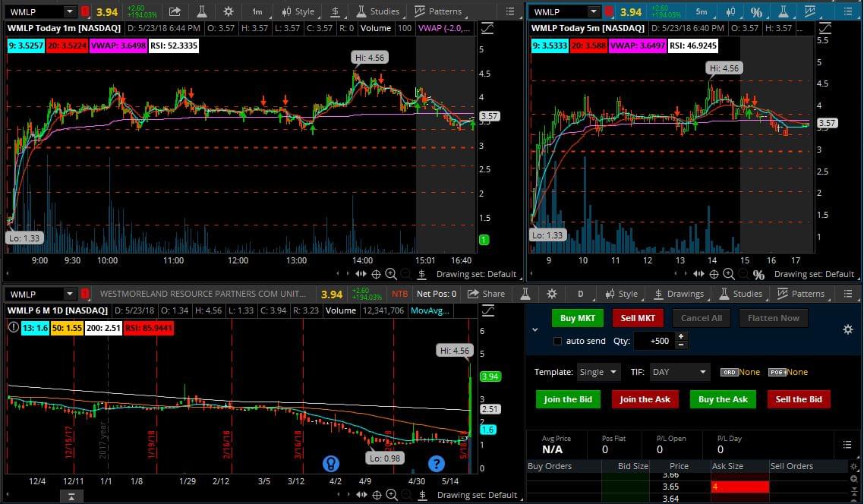This screenshot has width=864, height=504.
Task: Open list menu icon in daily chart toolbar
Action: pyautogui.click(x=848, y=294)
